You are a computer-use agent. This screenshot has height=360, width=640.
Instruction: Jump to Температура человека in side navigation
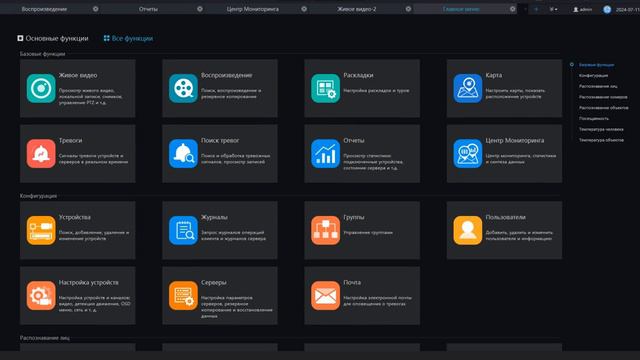[x=601, y=129]
